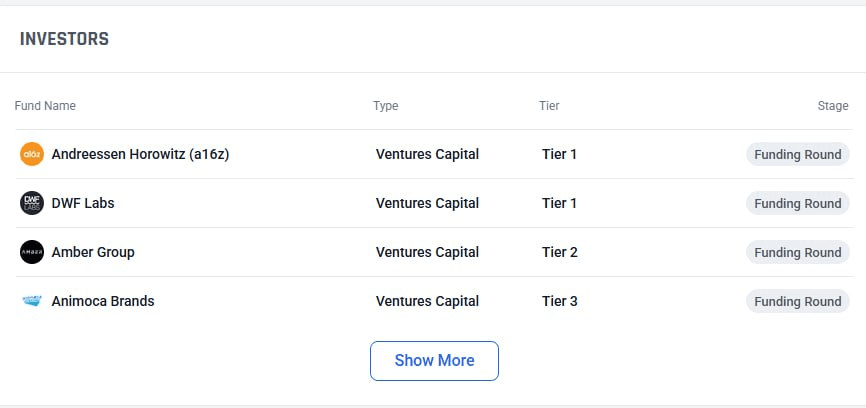866x408 pixels.
Task: Click the INVESTORS section heading
Action: (x=64, y=39)
